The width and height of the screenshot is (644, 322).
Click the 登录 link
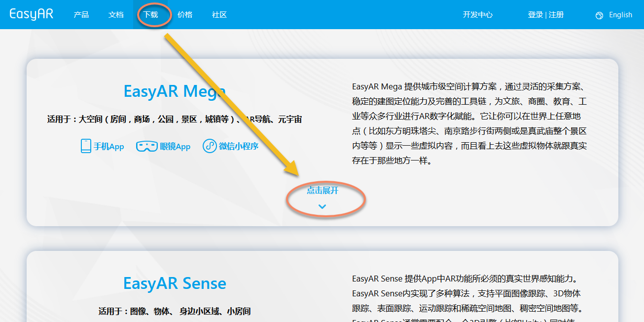(x=535, y=15)
